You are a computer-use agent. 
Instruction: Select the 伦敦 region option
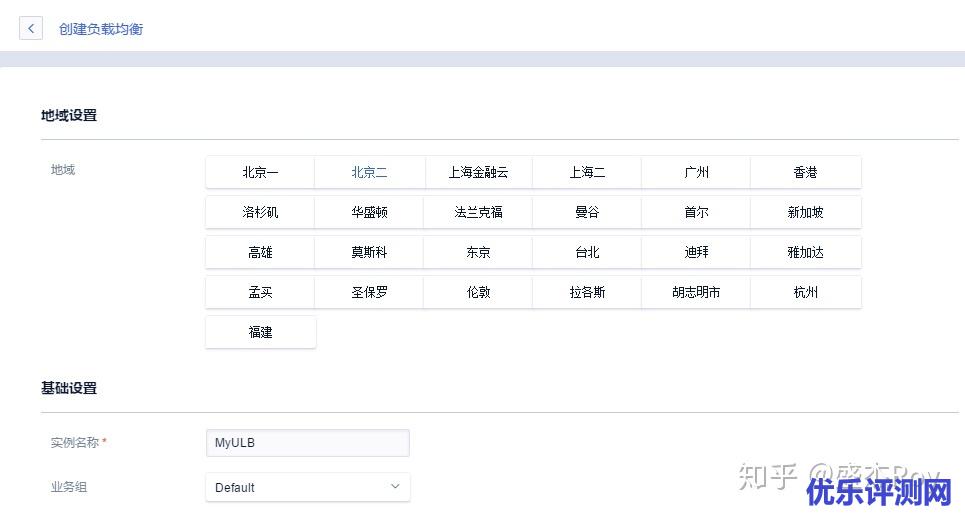[x=478, y=292]
